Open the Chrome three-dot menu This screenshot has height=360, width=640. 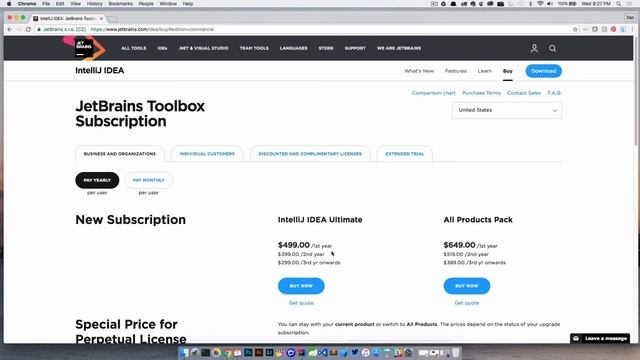point(632,29)
